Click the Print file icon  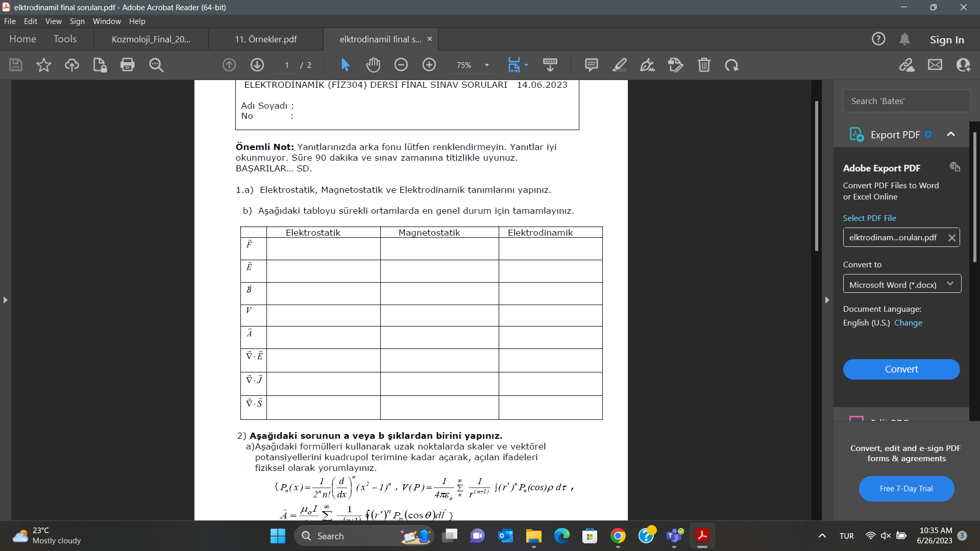[x=127, y=65]
